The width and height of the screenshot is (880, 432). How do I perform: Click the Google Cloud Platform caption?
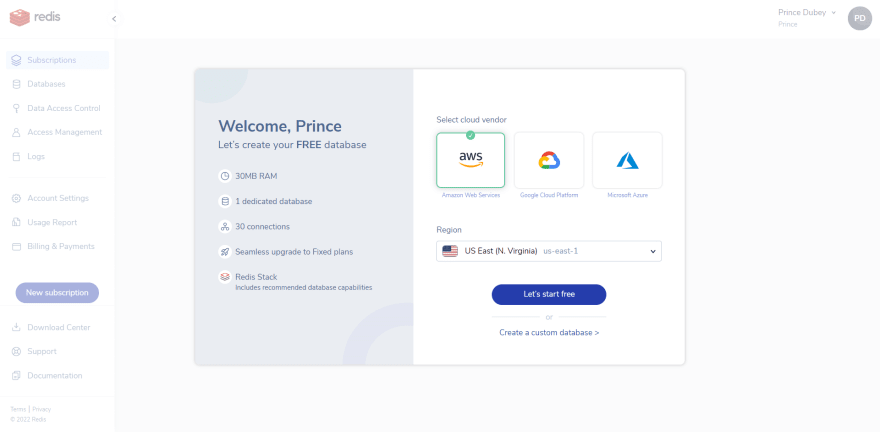[x=549, y=195]
